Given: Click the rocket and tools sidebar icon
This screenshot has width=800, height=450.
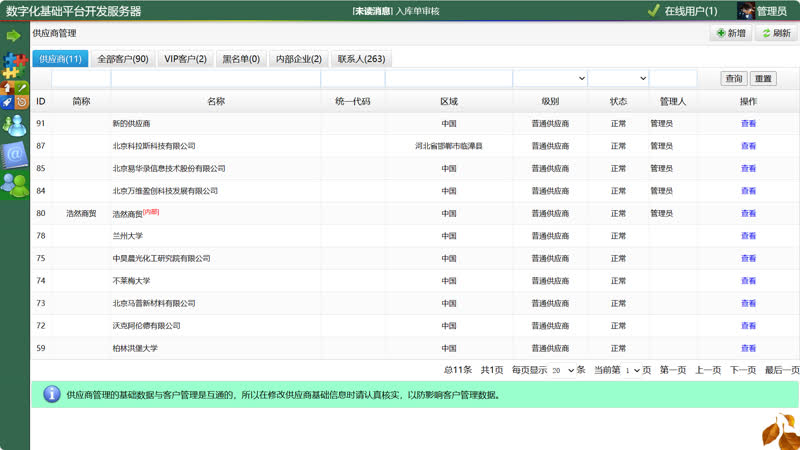Looking at the screenshot, I should [14, 95].
